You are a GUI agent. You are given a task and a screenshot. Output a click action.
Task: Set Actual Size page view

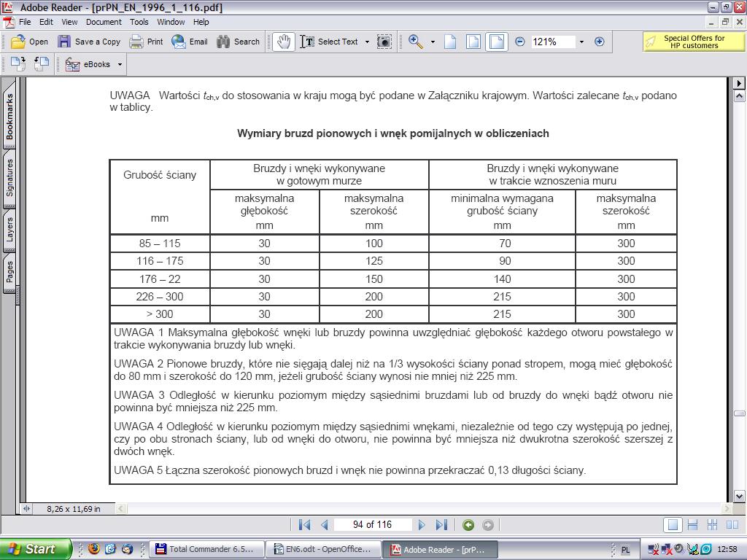450,42
